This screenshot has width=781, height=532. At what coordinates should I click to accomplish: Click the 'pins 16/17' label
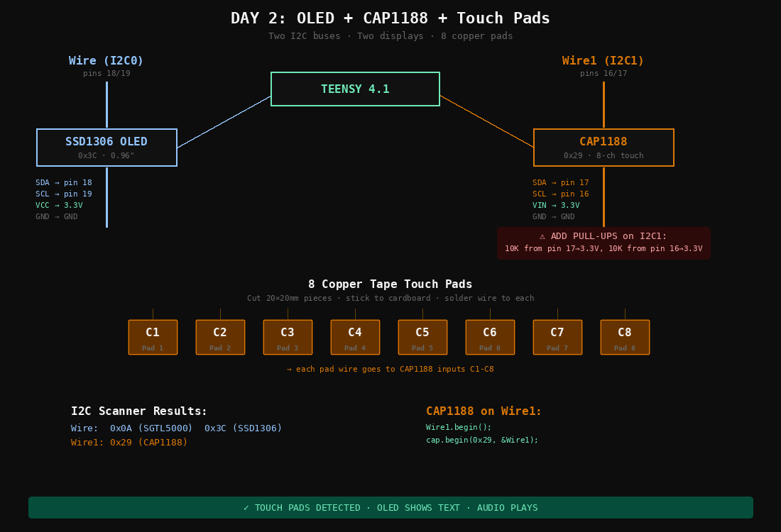click(x=603, y=73)
